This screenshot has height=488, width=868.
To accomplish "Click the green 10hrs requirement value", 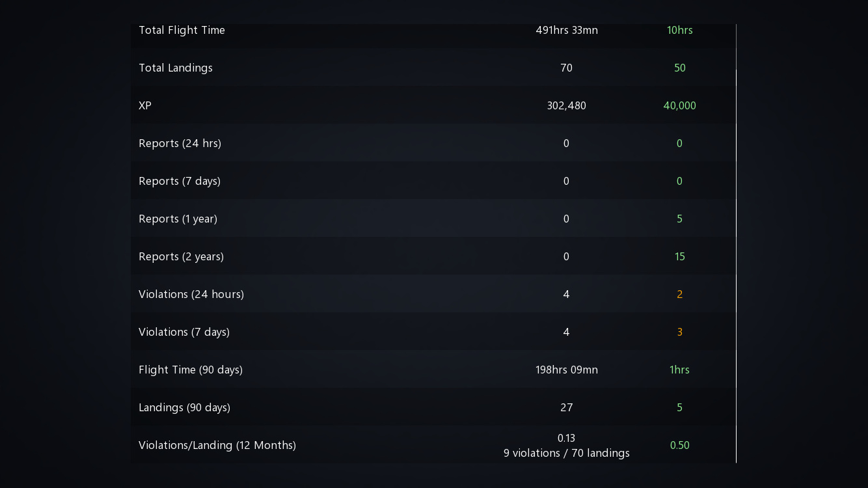I will pos(679,30).
